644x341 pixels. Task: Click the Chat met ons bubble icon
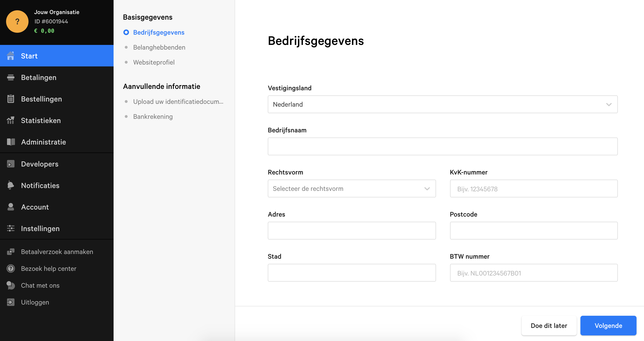(11, 285)
